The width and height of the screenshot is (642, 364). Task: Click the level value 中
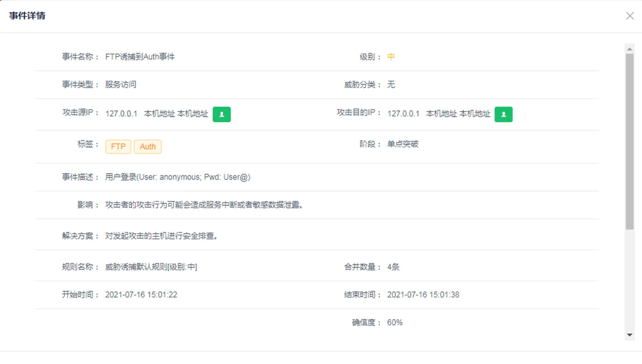[391, 57]
